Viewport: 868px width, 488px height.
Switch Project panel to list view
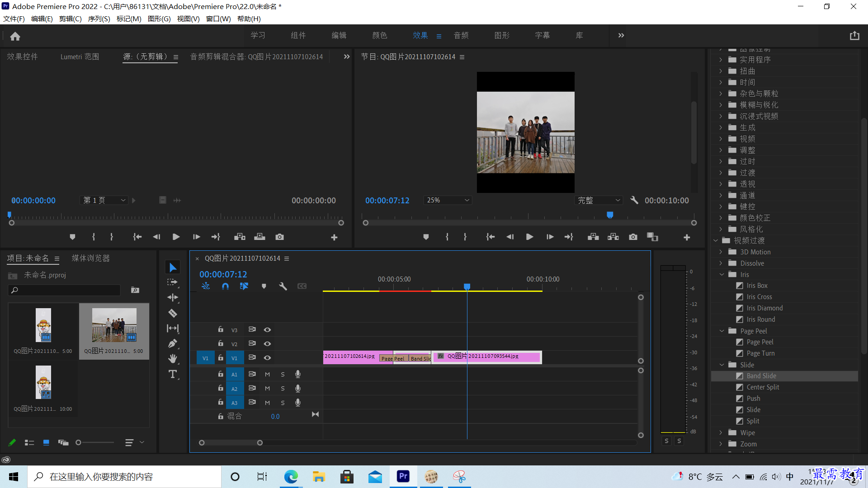[x=29, y=443]
